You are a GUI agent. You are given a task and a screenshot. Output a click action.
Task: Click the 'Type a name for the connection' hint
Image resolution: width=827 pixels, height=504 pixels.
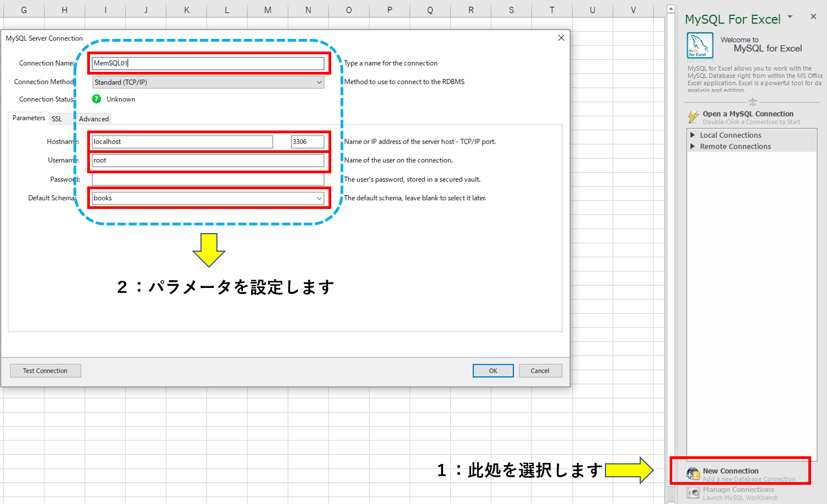(391, 63)
